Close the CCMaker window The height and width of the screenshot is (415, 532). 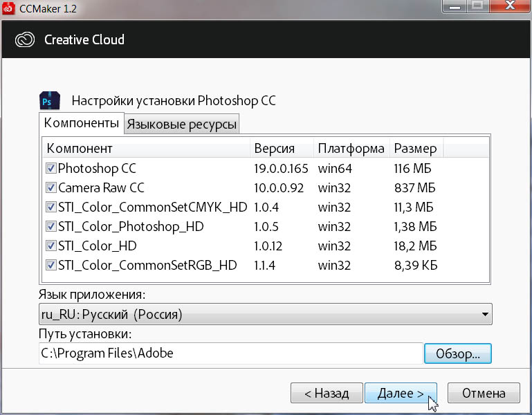click(x=510, y=6)
